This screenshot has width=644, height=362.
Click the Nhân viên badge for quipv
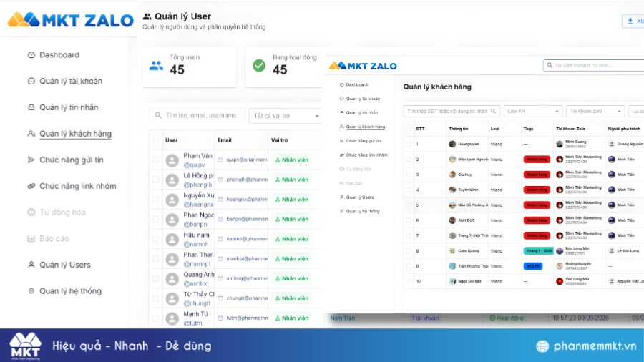pyautogui.click(x=292, y=160)
